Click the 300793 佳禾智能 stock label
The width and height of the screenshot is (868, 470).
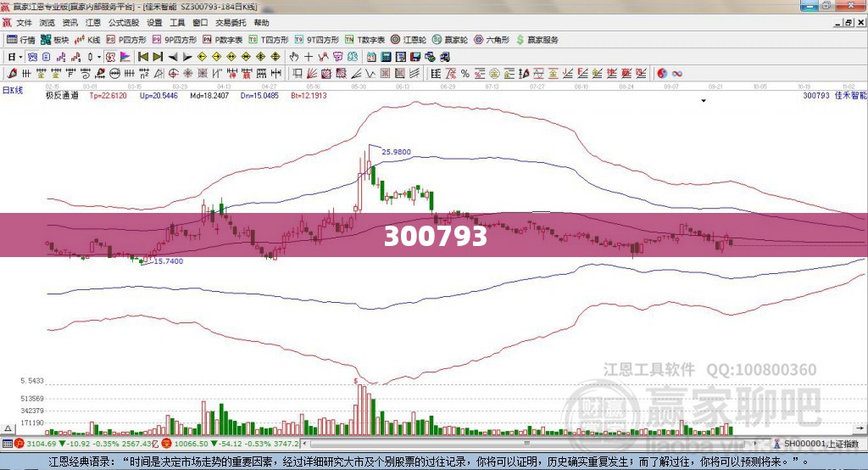835,95
